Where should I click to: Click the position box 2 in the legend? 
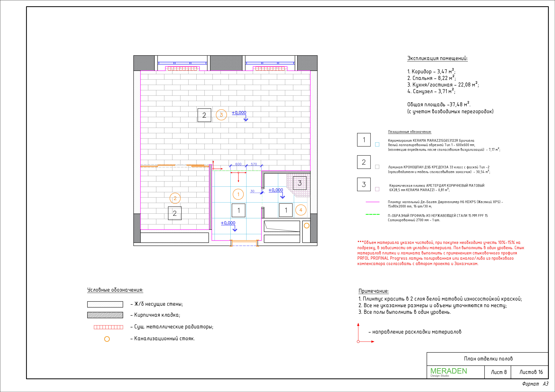tap(364, 162)
